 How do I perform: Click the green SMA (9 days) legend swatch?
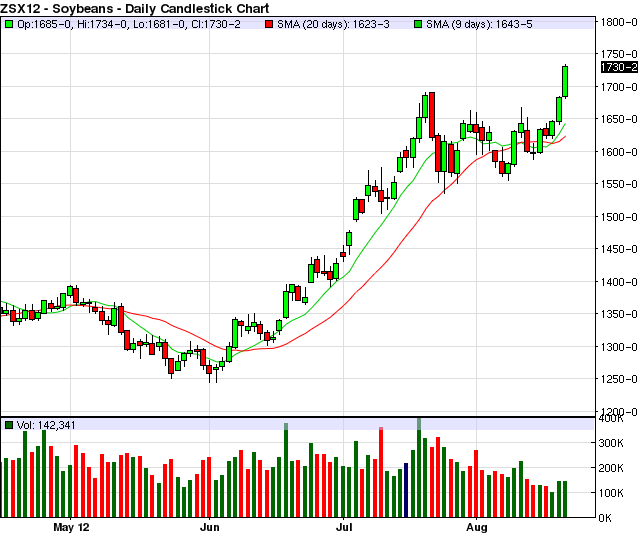[418, 24]
